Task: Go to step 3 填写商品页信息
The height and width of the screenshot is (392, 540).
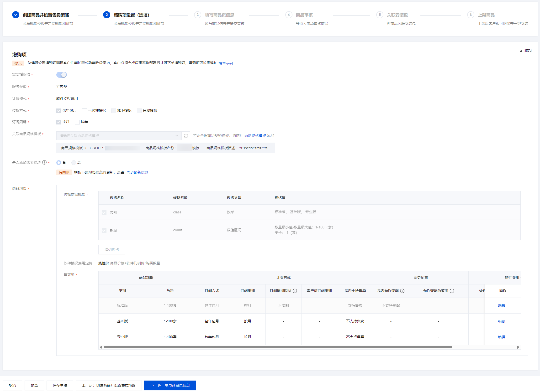Action: [219, 15]
